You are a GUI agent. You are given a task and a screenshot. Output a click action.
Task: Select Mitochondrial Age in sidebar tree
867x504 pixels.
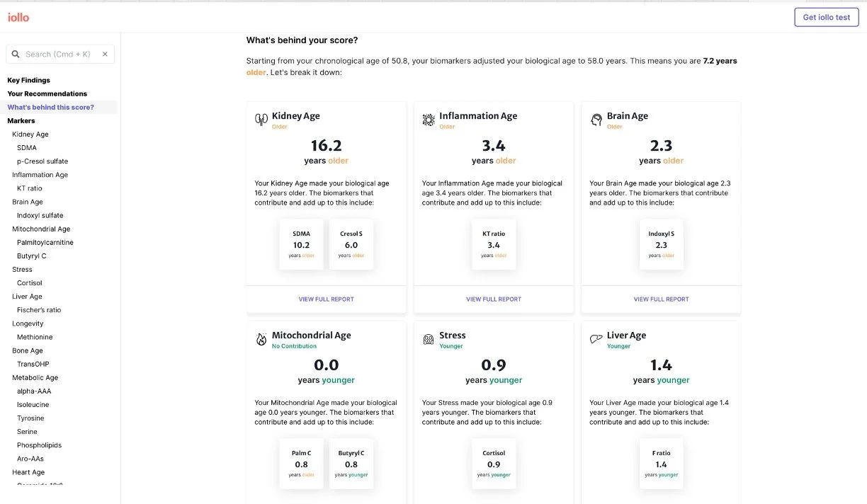pyautogui.click(x=41, y=229)
